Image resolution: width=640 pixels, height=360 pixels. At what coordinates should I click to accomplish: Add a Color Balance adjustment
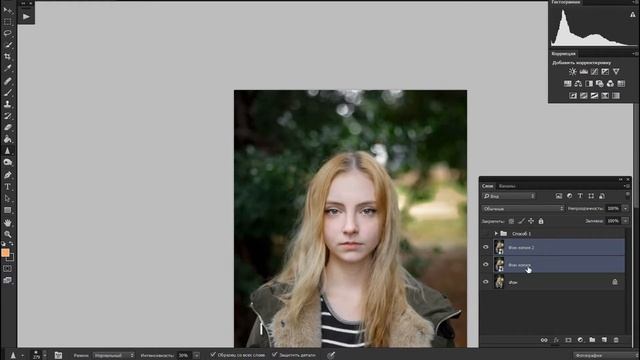point(578,84)
